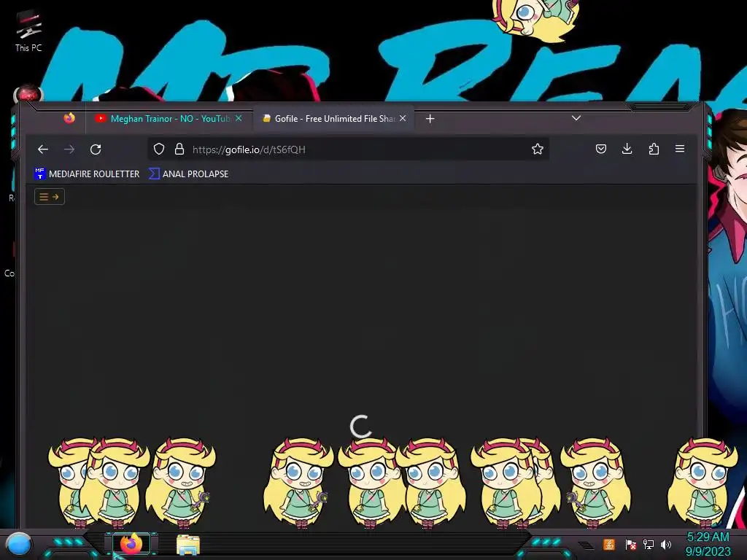Open the Firefox downloads panel
Image resolution: width=747 pixels, height=560 pixels.
(627, 149)
